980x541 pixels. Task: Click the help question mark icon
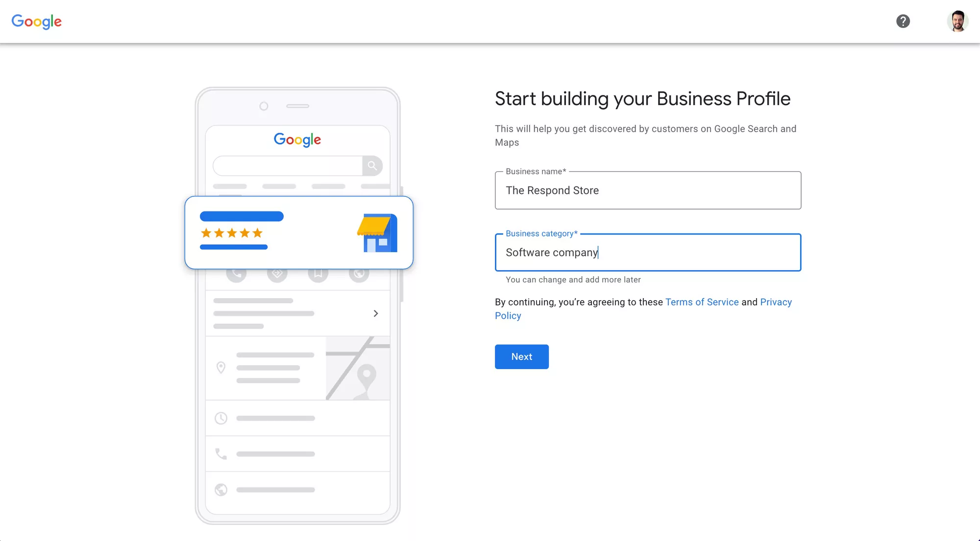(904, 21)
